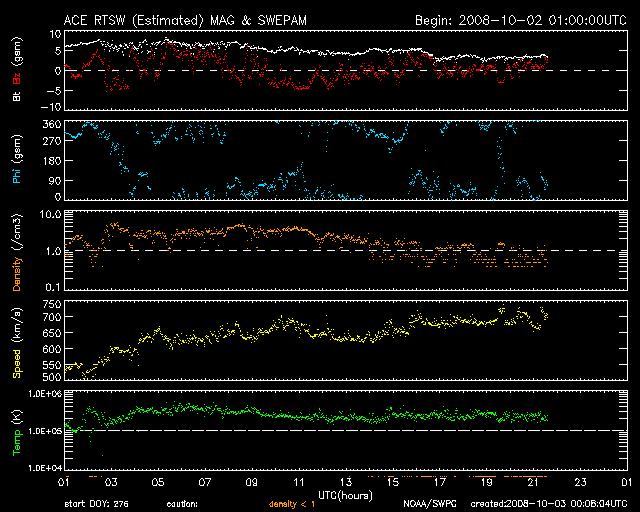The image size is (640, 512).
Task: Click the orange 'Density (/cm3)' axis label
Action: (x=17, y=253)
